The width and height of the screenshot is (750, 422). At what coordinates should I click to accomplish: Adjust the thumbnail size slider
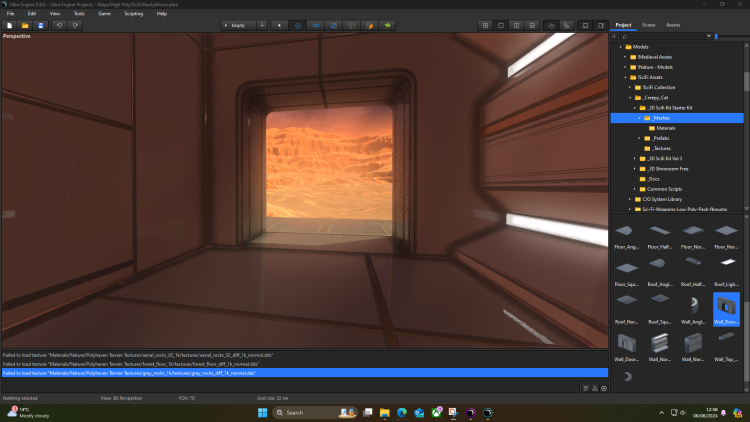point(716,36)
